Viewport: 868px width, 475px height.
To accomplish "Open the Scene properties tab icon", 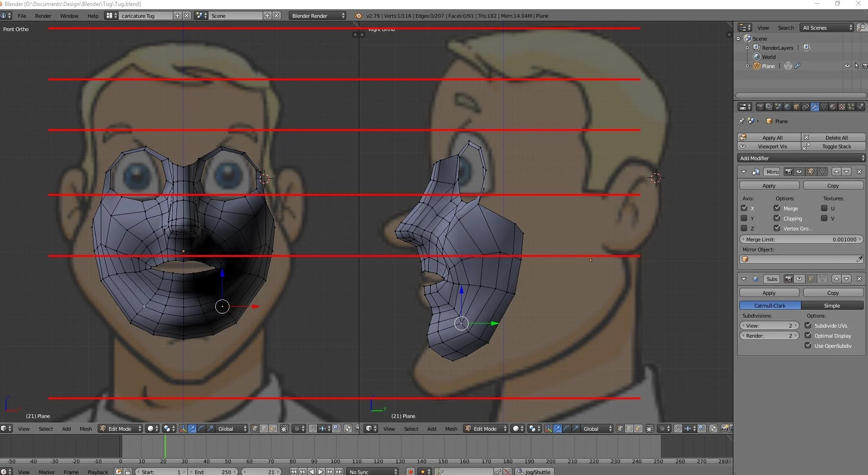I will click(x=778, y=107).
